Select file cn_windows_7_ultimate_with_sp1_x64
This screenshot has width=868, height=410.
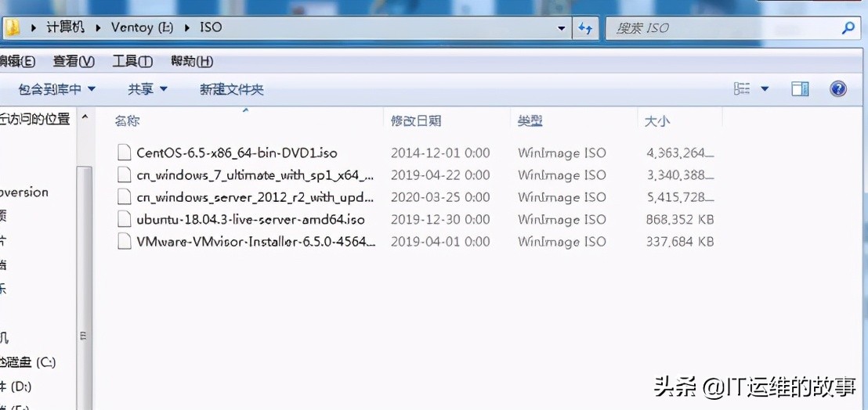255,175
